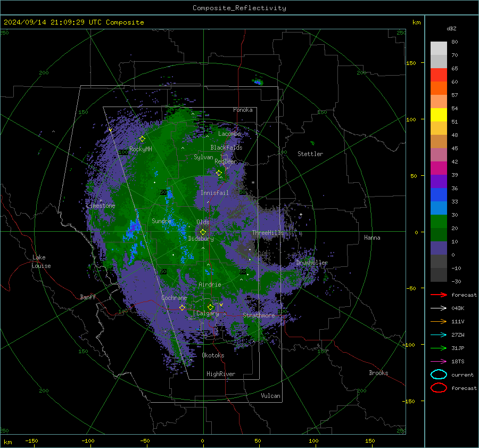
Task: Click the Lacombe city label
Action: 229,134
